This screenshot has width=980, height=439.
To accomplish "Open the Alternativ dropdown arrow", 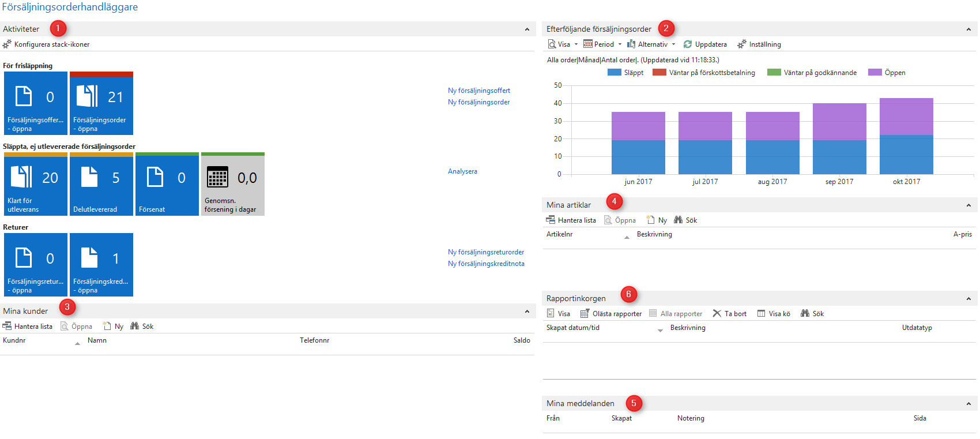I will click(673, 44).
